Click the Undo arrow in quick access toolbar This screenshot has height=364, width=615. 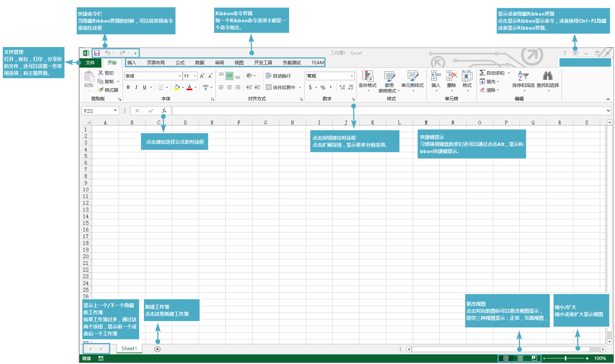(x=107, y=53)
